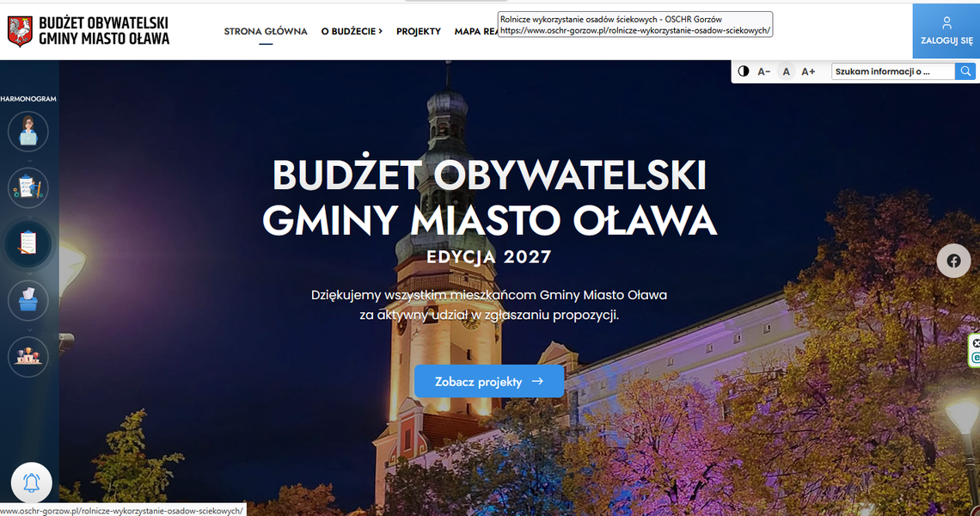Click the blue search magnifier button
Screen dimensions: 980x516
click(x=965, y=71)
